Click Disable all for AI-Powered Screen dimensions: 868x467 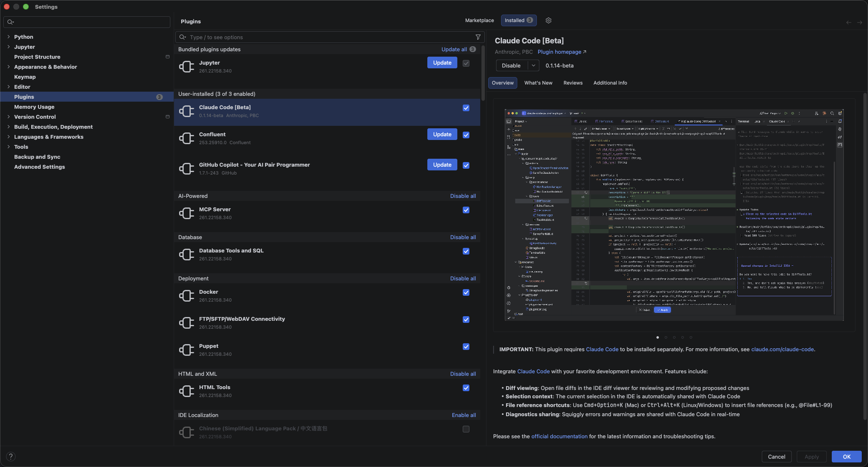tap(463, 196)
